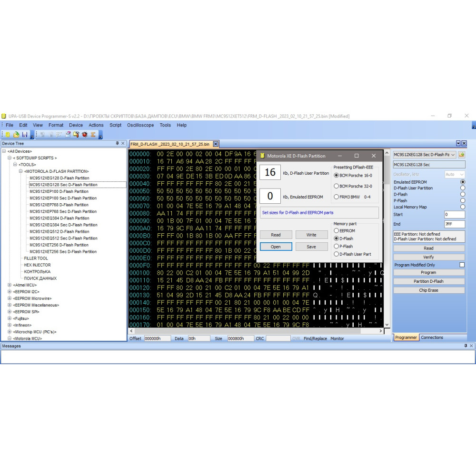Click Save button in D-Flash Partition dialog

[x=311, y=247]
